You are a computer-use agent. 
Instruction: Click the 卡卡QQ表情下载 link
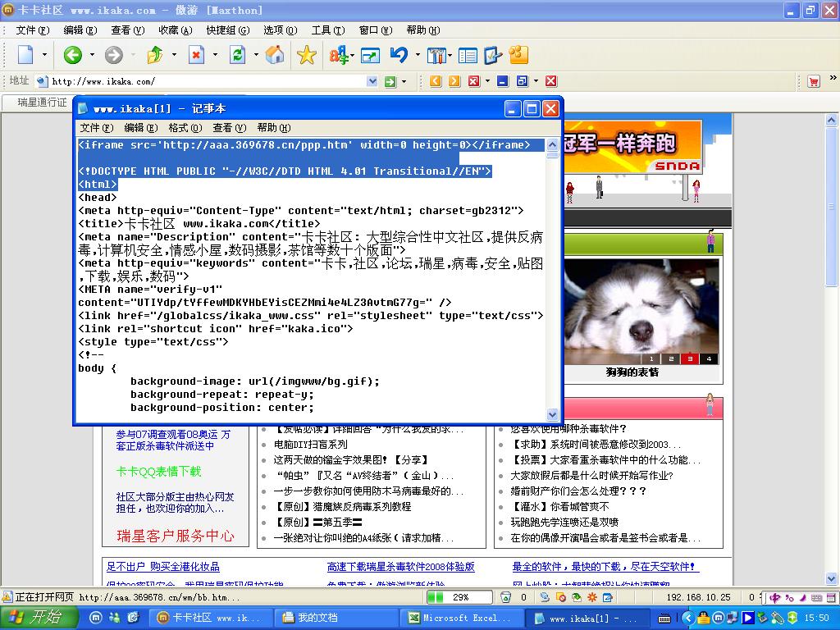click(158, 472)
